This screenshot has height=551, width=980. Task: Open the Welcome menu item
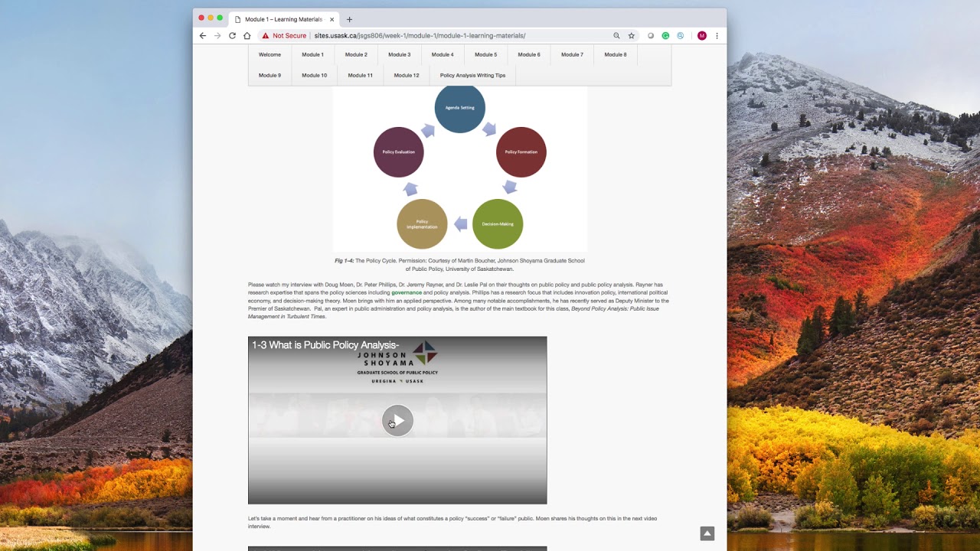pyautogui.click(x=269, y=54)
